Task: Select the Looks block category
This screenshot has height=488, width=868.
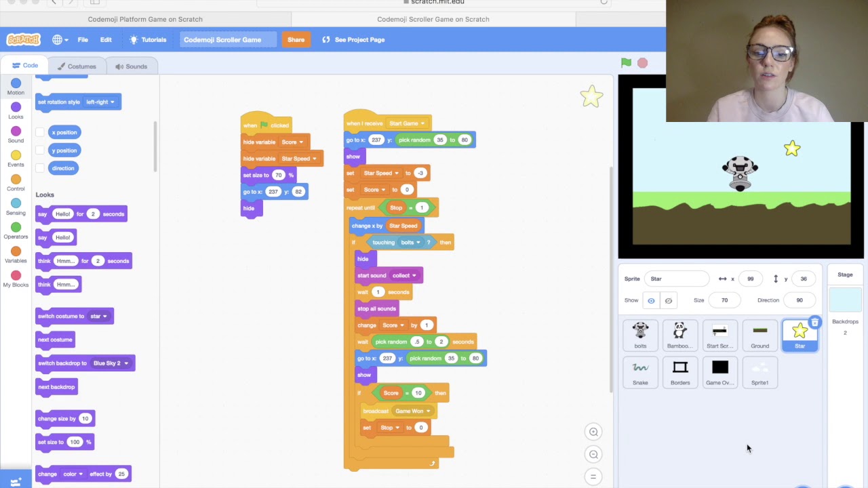Action: (x=16, y=111)
